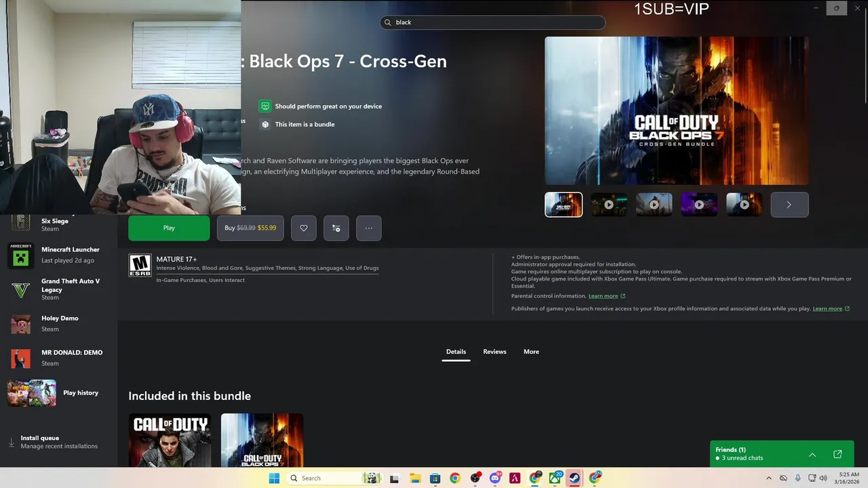This screenshot has width=868, height=488.
Task: Select MR DONALD: DEMO in sidebar
Action: pyautogui.click(x=58, y=358)
